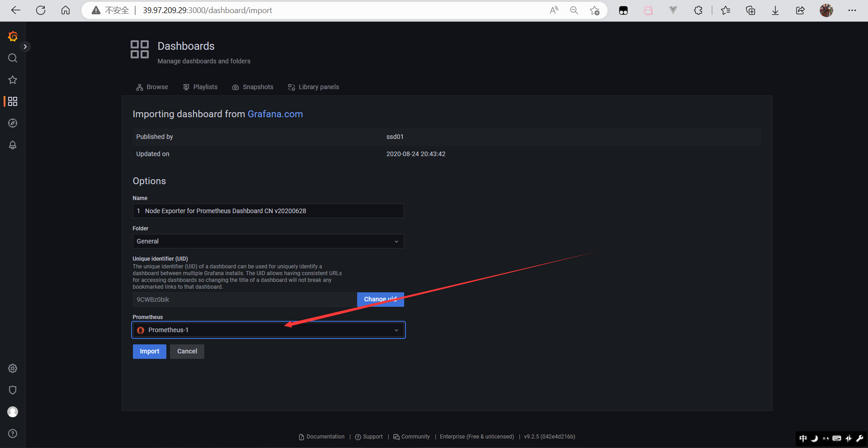Click the browser address bar URL
This screenshot has height=448, width=868.
tap(208, 10)
